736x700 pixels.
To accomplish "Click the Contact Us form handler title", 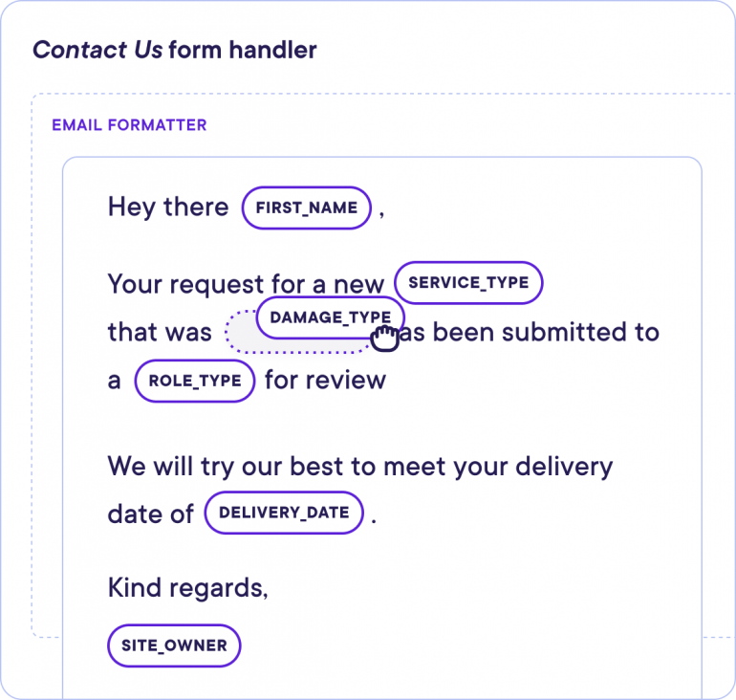I will 175,50.
